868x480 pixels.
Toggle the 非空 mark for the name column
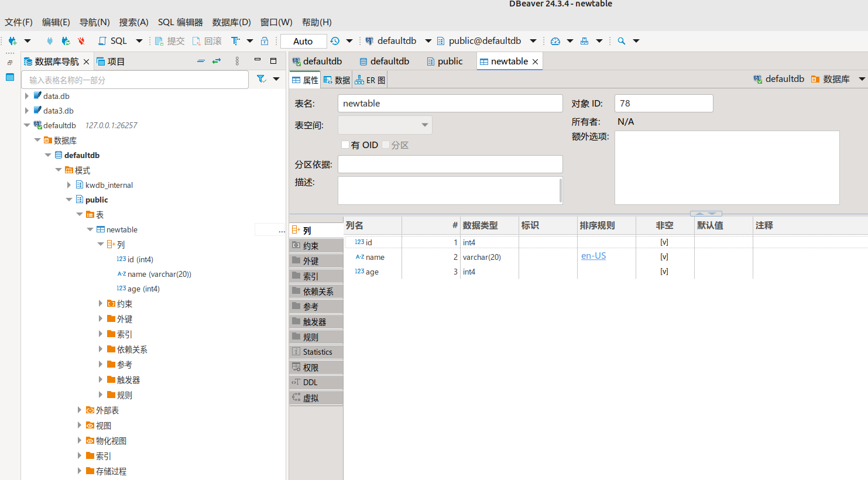664,257
